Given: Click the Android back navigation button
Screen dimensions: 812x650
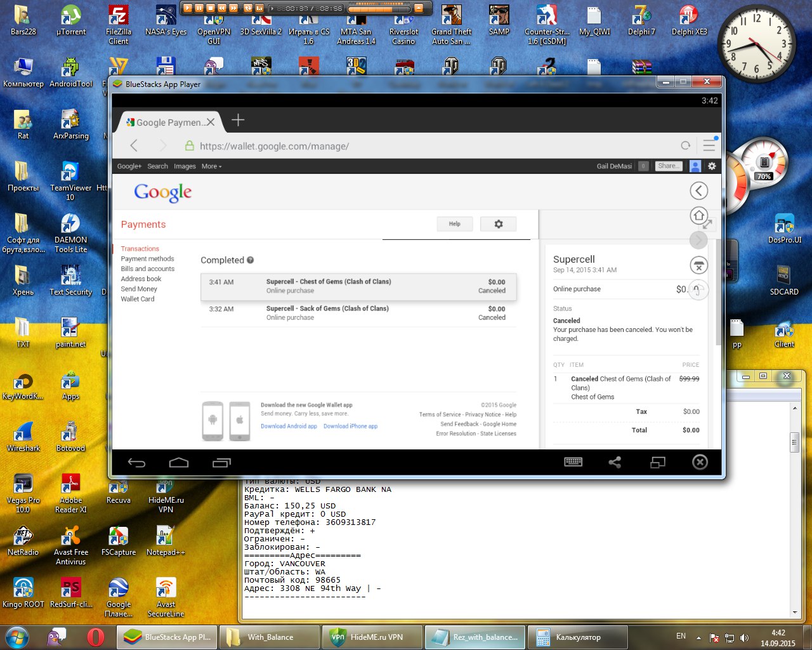Looking at the screenshot, I should click(136, 463).
